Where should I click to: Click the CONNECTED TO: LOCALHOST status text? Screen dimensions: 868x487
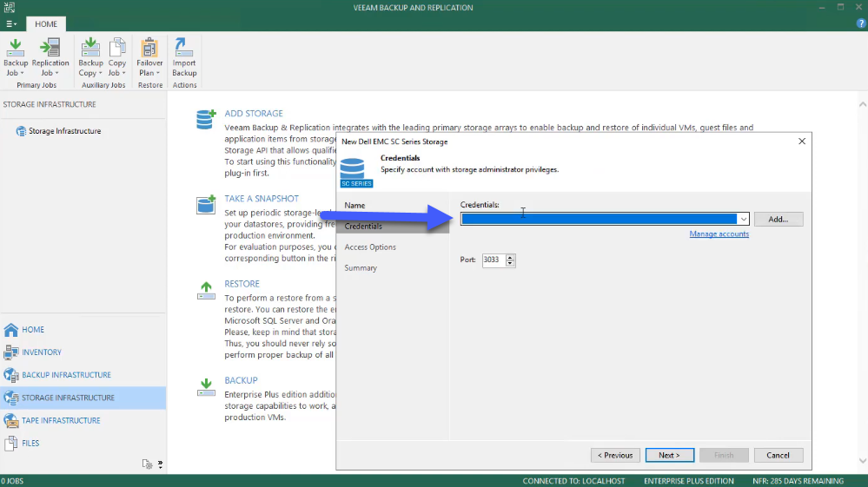tap(573, 481)
